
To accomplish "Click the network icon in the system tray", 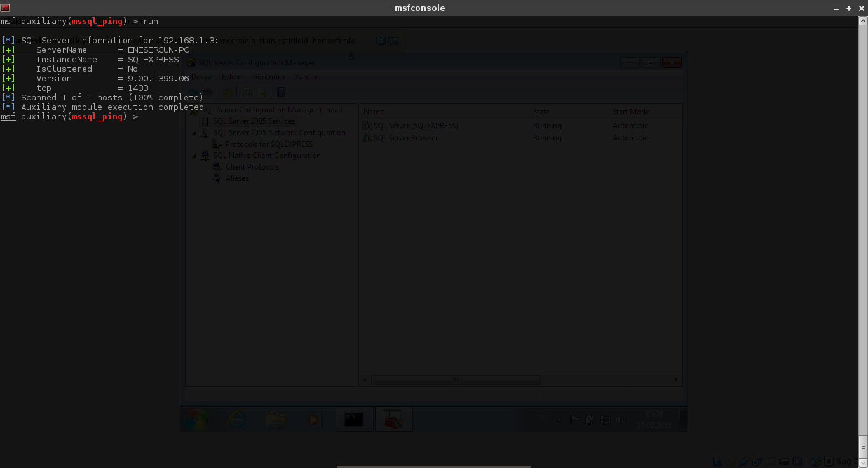I will (604, 420).
